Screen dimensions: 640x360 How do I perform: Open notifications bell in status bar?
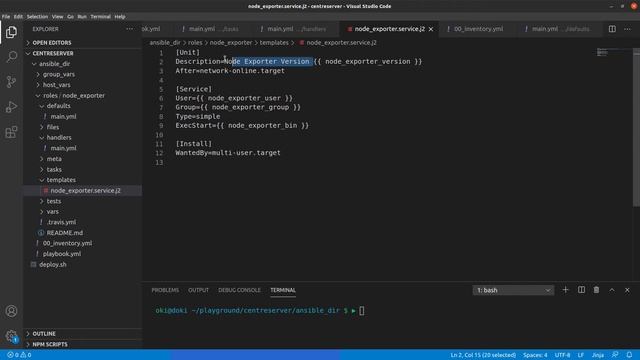pos(629,355)
